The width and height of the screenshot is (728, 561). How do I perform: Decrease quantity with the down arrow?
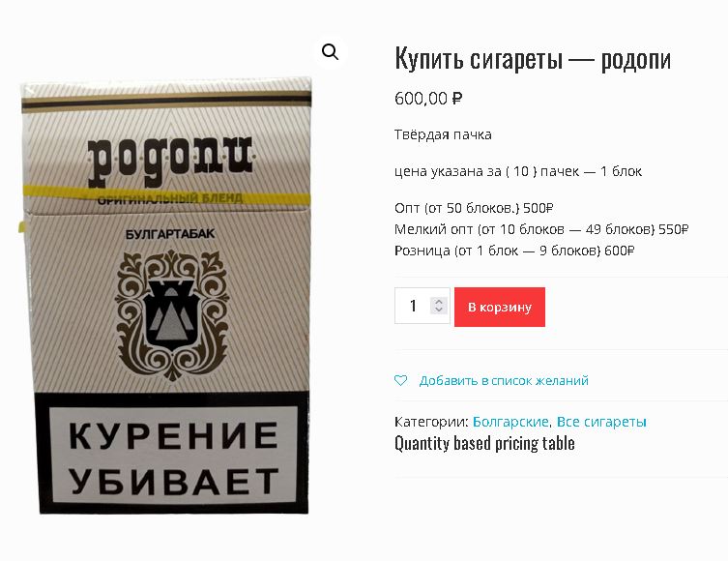pos(439,310)
